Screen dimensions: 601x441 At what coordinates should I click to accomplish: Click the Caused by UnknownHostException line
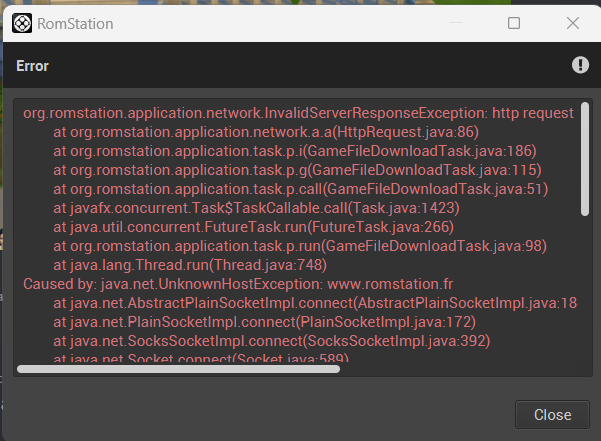[x=238, y=284]
